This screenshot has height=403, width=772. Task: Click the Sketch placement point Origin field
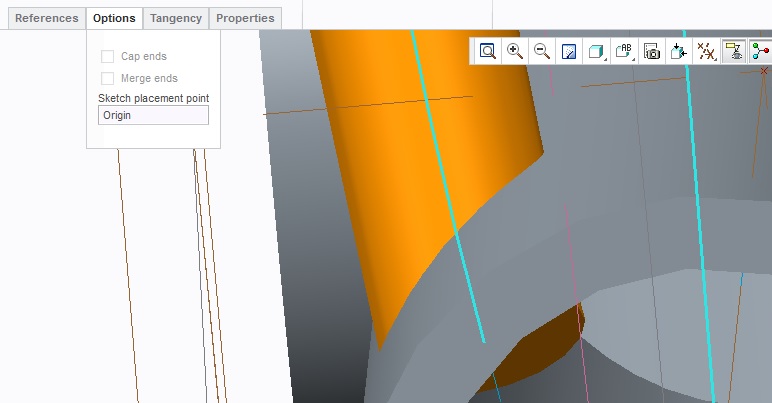point(153,115)
